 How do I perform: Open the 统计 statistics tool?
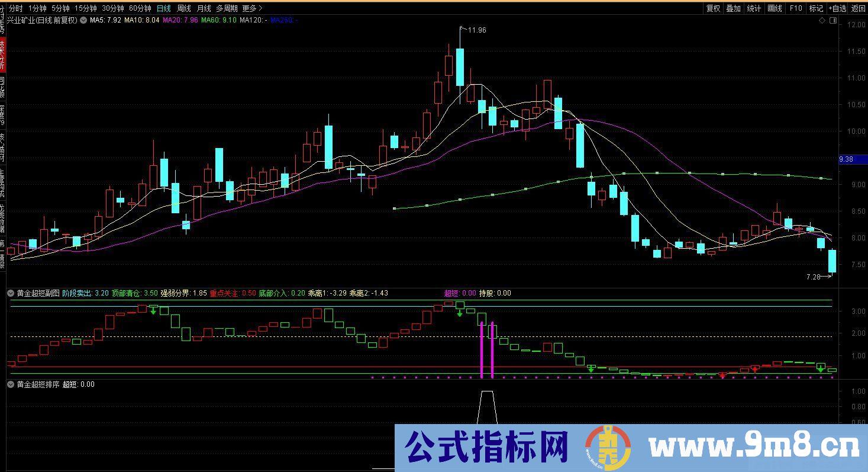coord(754,8)
